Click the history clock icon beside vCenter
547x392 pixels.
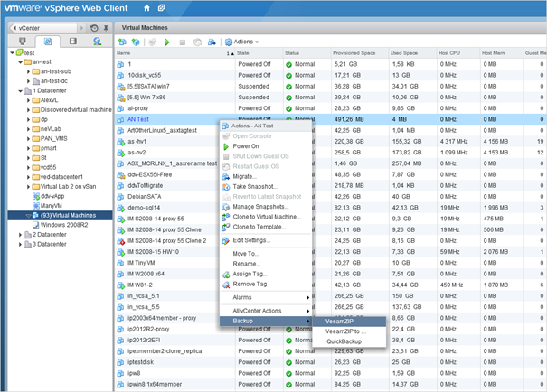(94, 28)
